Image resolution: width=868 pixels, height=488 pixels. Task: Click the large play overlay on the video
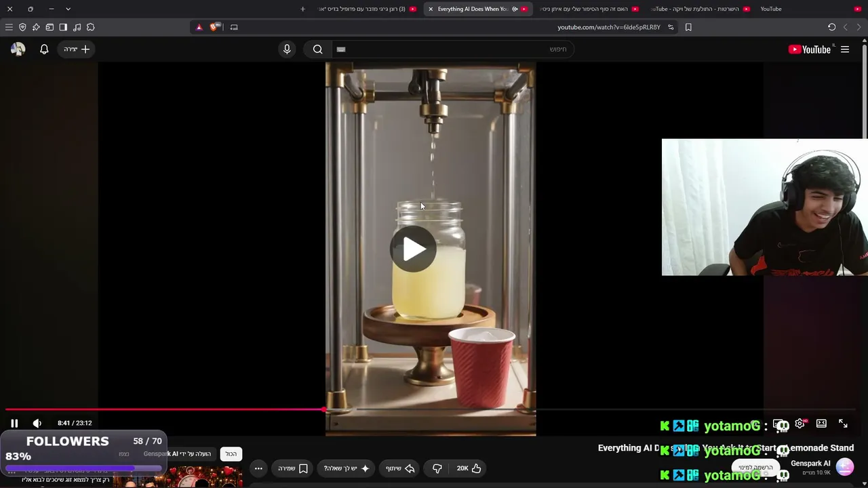tap(413, 249)
